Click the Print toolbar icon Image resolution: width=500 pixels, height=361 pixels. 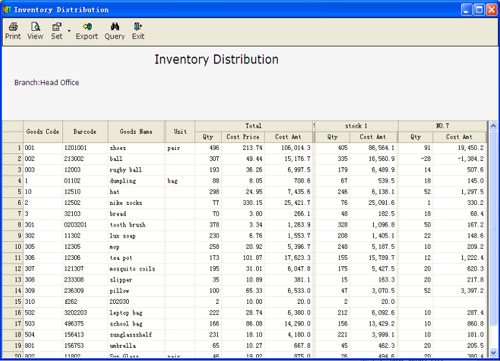[13, 31]
